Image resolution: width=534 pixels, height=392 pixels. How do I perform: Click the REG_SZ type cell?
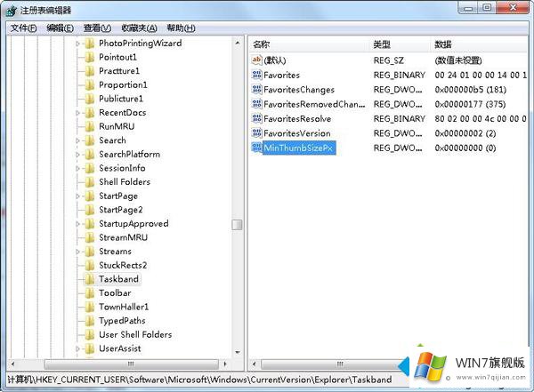[389, 60]
